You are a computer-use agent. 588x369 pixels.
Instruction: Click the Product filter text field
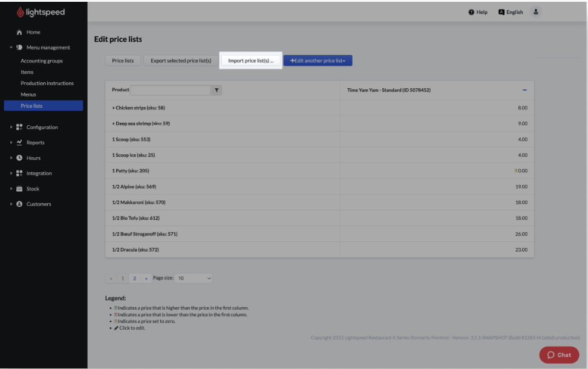(x=170, y=90)
